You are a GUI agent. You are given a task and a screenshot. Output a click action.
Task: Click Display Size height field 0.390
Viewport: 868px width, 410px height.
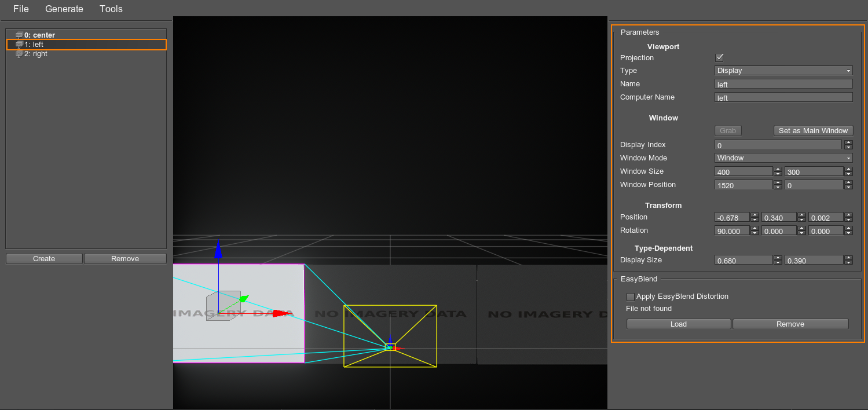tap(814, 260)
